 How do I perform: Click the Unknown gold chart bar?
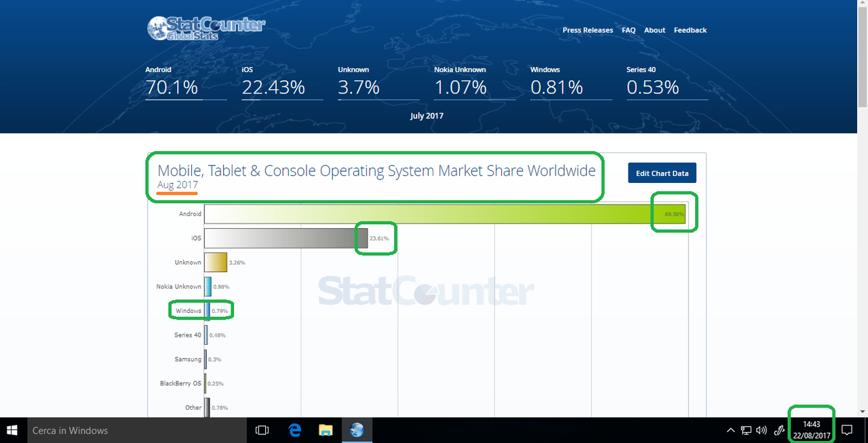216,262
